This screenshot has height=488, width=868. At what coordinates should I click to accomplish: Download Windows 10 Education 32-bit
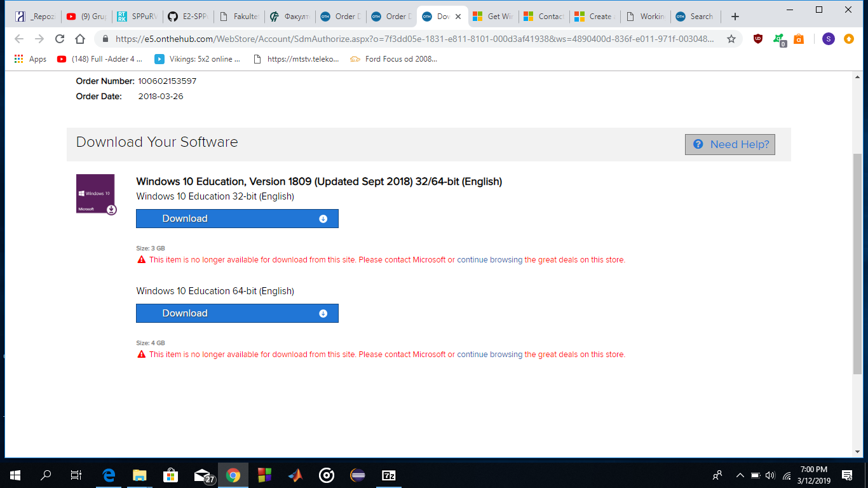click(237, 219)
